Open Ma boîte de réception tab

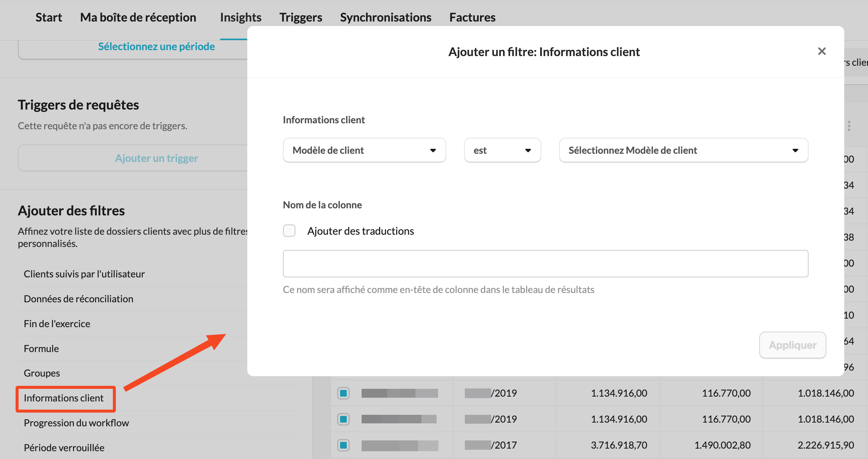138,17
